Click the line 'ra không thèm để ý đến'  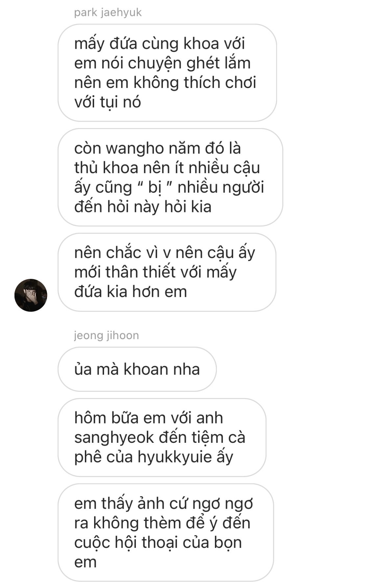(162, 523)
